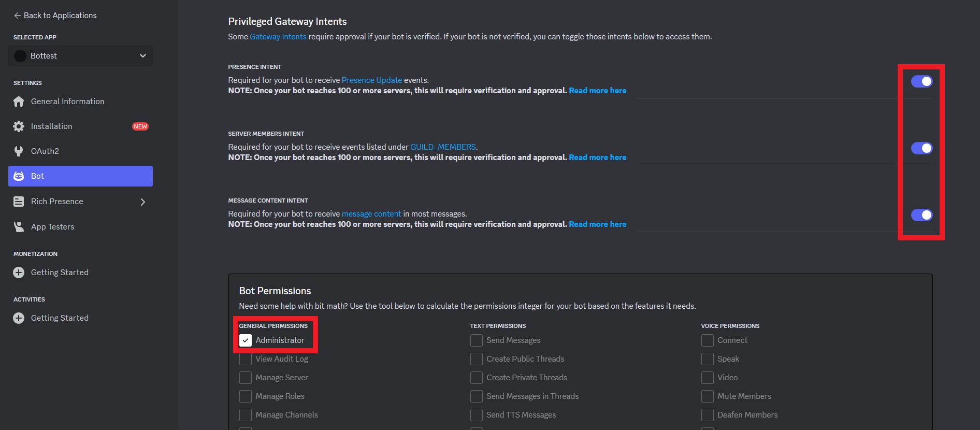Click the General Information home icon
This screenshot has height=430, width=980.
(x=19, y=102)
